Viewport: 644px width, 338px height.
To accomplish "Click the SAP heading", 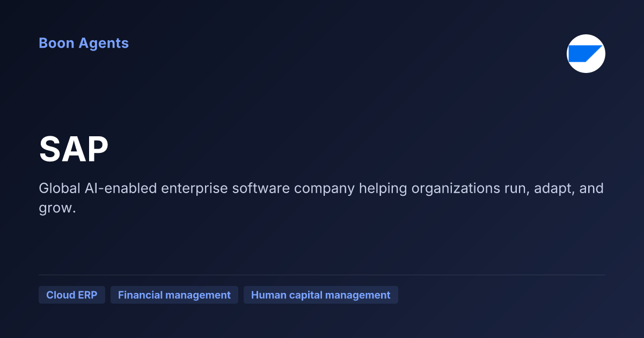I will click(74, 149).
